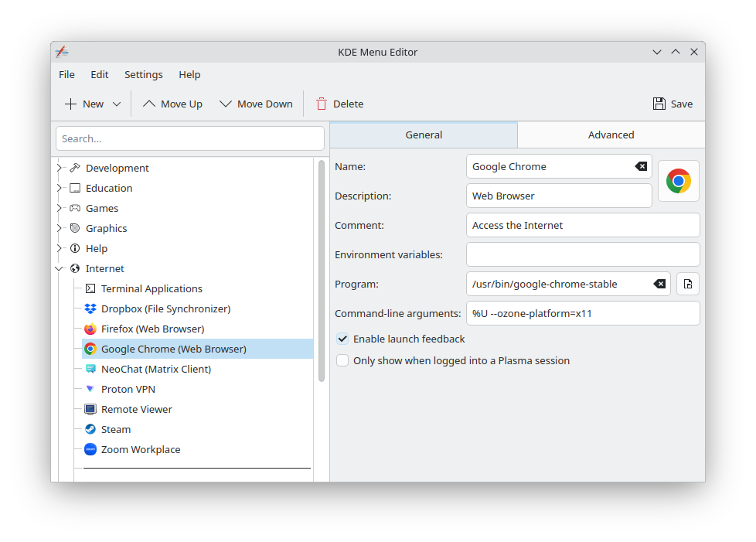
Task: Open the File menu
Action: coord(66,75)
